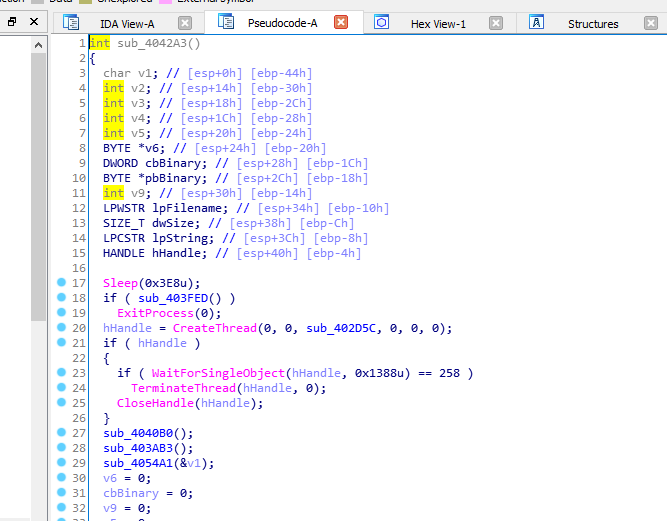The width and height of the screenshot is (667, 521).
Task: Click the Structures tab icon
Action: (x=536, y=22)
